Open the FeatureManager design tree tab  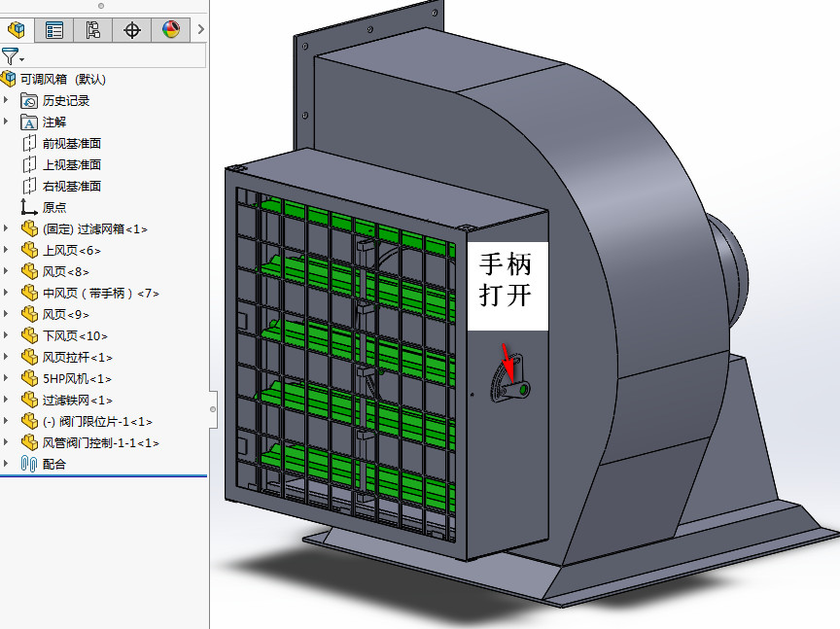click(17, 29)
